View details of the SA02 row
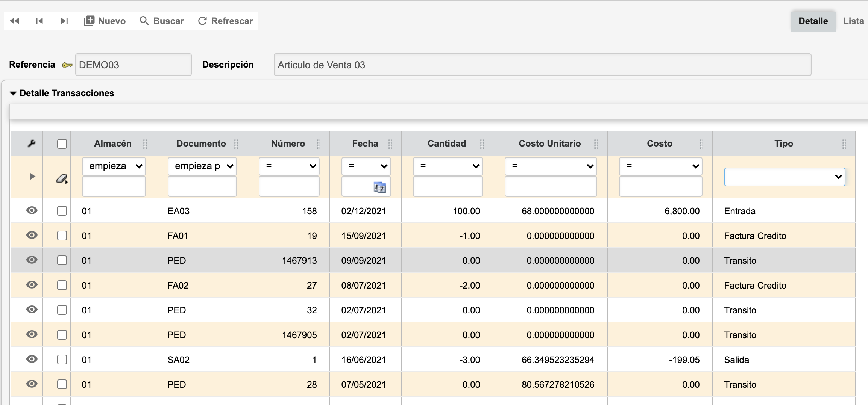The image size is (868, 405). (32, 359)
